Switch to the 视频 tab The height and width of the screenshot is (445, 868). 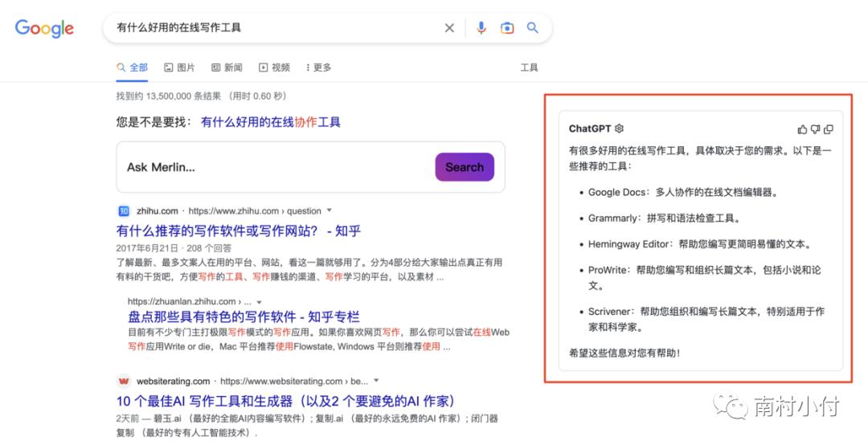[274, 67]
